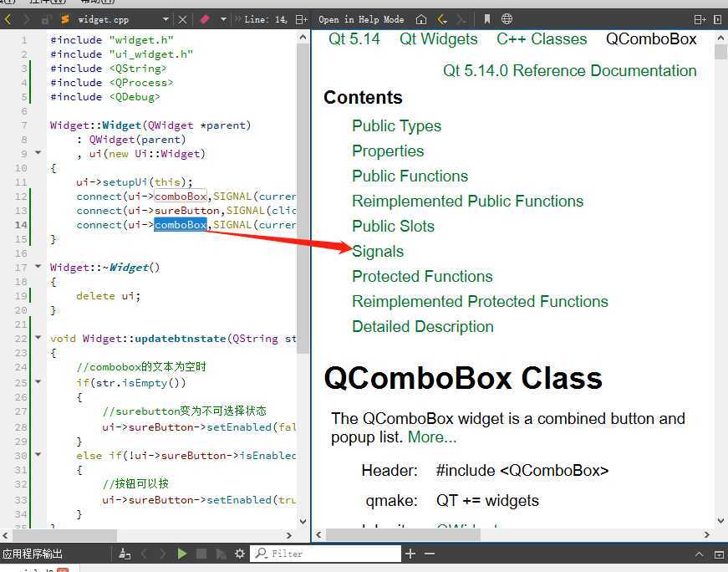Screen dimensions: 728x572
Task: Collapse the else-if fold at line 30
Action: coord(38,454)
